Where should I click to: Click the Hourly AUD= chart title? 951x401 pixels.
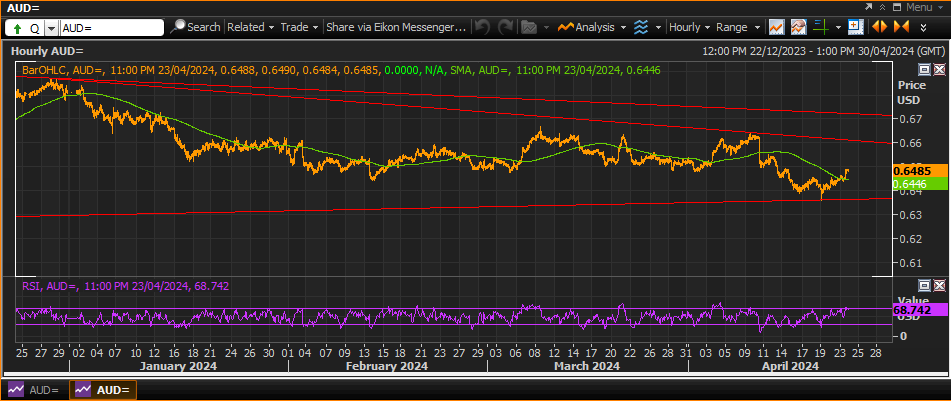pos(47,52)
